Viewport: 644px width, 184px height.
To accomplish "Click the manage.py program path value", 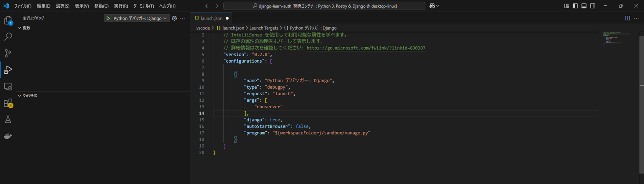I will point(321,133).
